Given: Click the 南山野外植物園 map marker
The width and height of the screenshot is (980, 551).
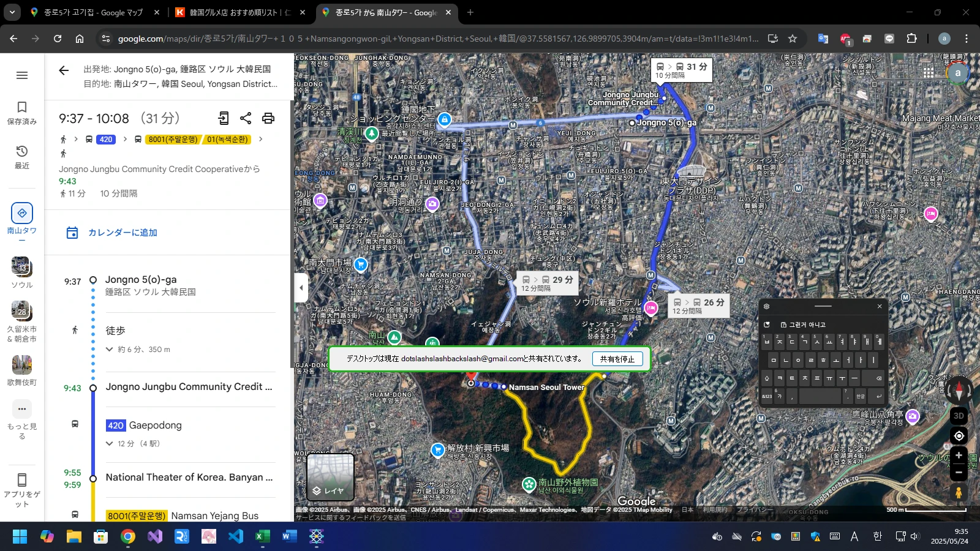Looking at the screenshot, I should pos(529,484).
